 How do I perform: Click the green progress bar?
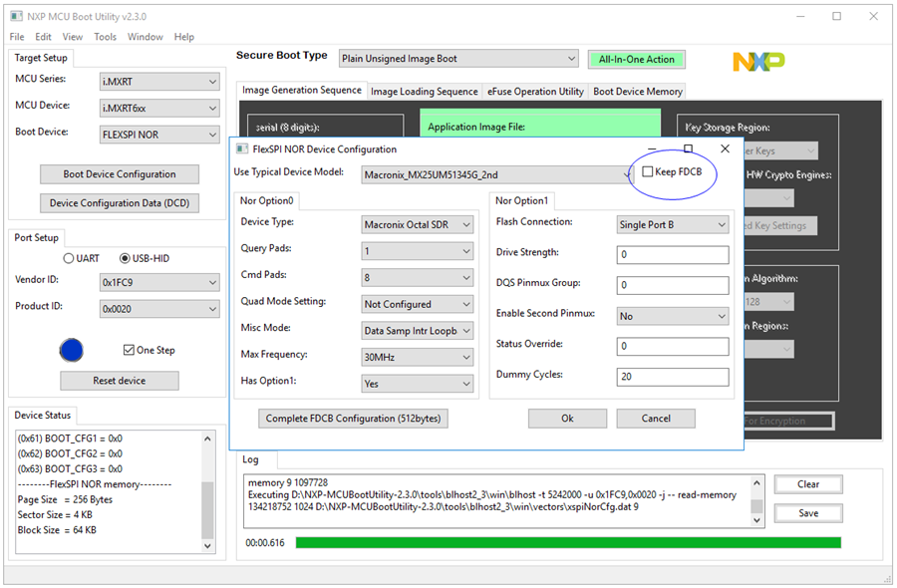(x=568, y=542)
